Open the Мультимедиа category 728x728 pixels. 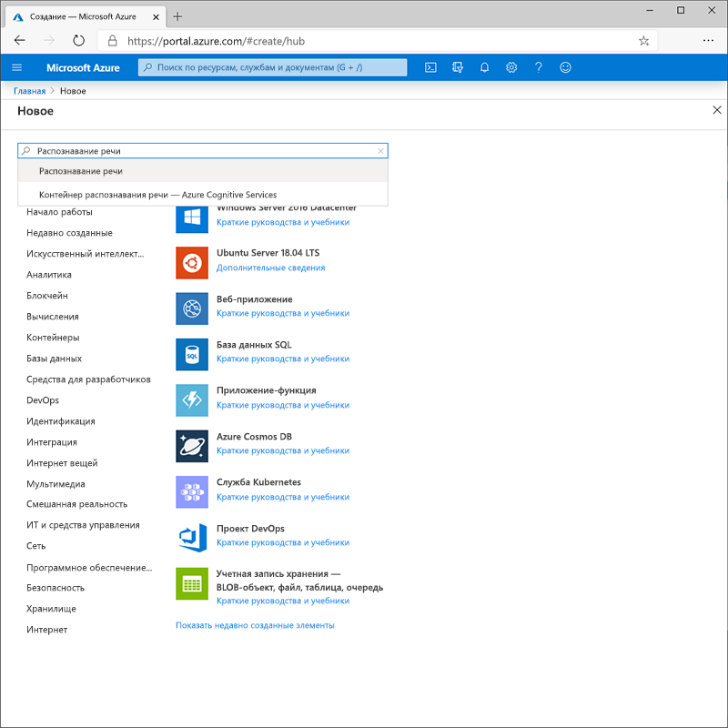(x=56, y=483)
